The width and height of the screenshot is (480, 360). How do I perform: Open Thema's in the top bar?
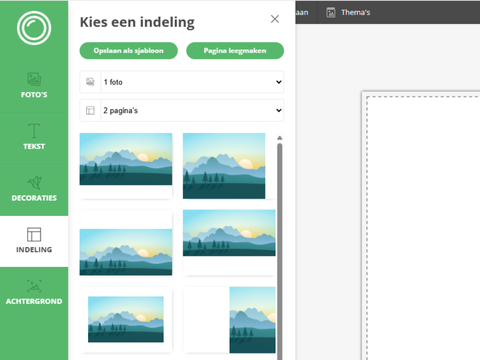348,13
